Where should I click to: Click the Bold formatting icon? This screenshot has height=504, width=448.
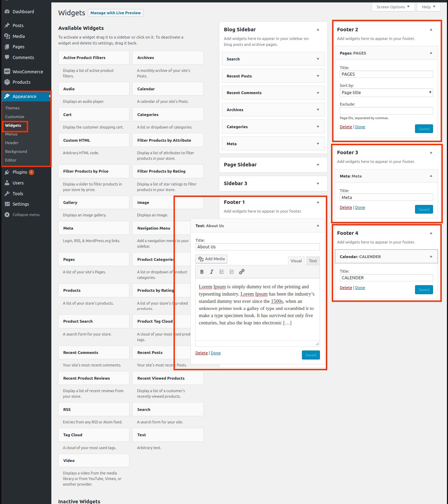(202, 272)
